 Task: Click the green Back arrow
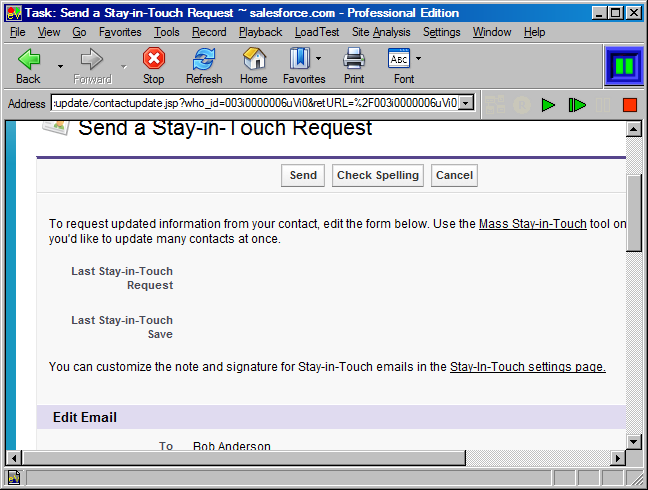coord(29,59)
